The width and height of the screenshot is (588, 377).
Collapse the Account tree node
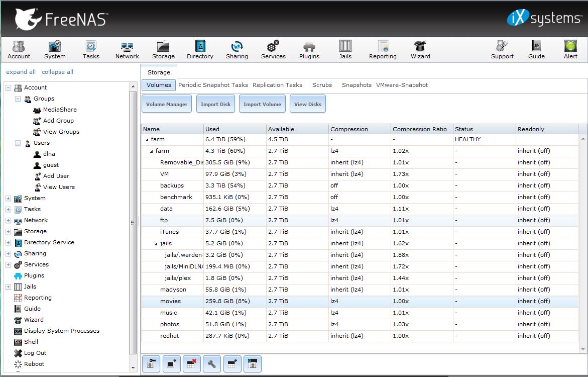pos(8,88)
